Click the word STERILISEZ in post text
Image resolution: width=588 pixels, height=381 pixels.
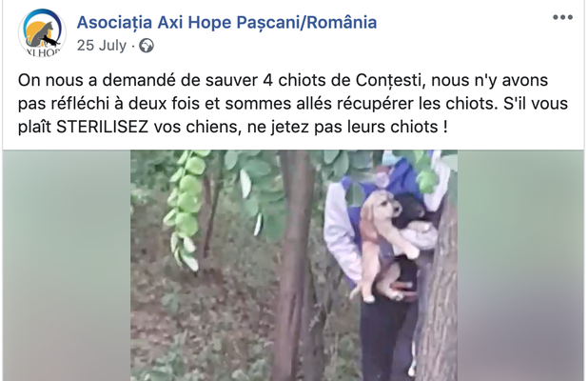(x=103, y=127)
